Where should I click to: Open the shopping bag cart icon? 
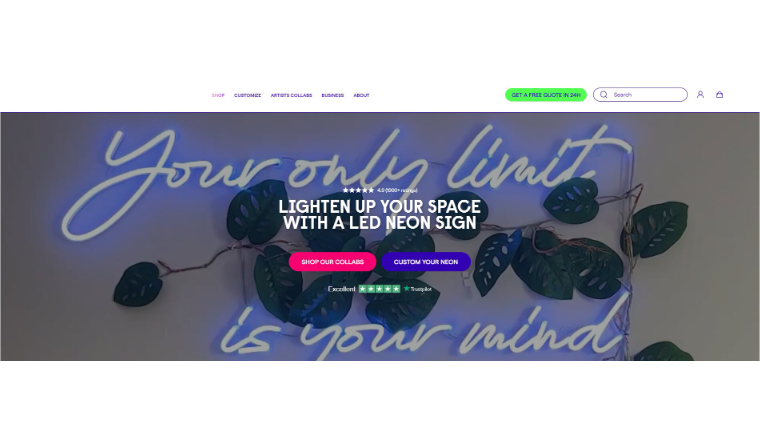[719, 94]
